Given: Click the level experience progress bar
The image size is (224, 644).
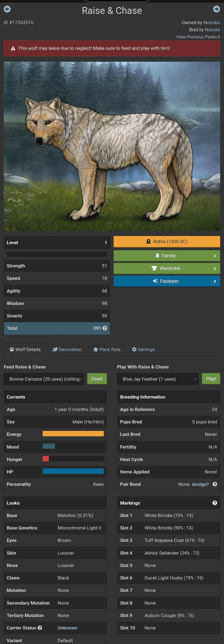Looking at the screenshot, I should [x=57, y=254].
